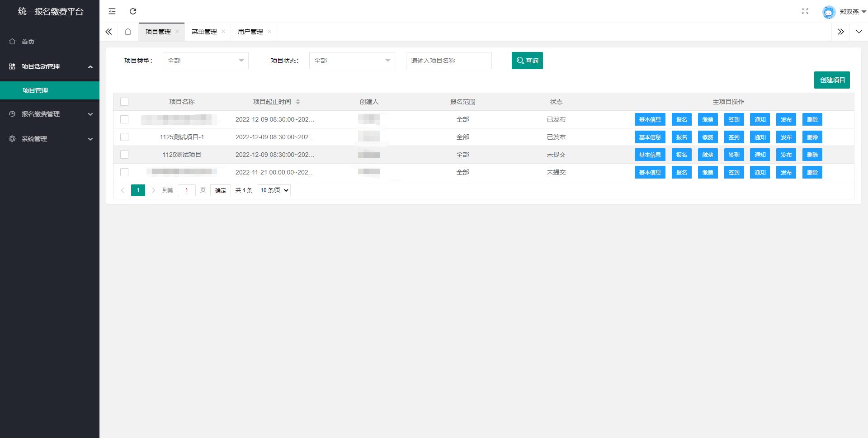This screenshot has height=438, width=868.
Task: Click the refresh icon in the header
Action: (x=133, y=11)
